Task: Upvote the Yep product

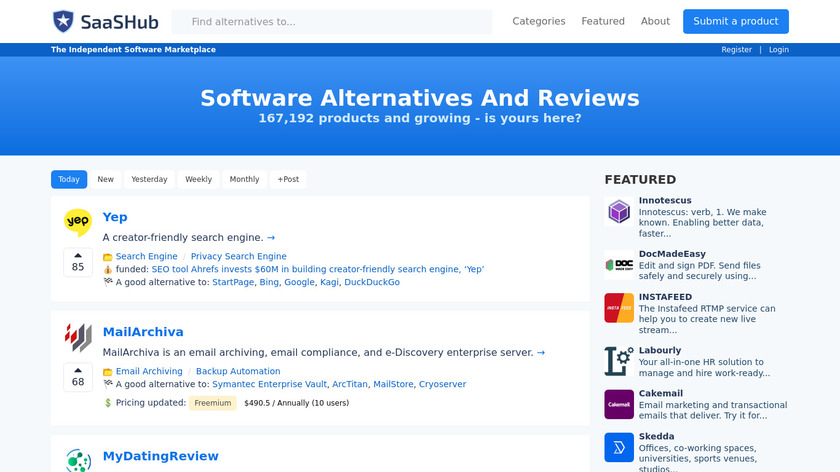Action: (78, 261)
